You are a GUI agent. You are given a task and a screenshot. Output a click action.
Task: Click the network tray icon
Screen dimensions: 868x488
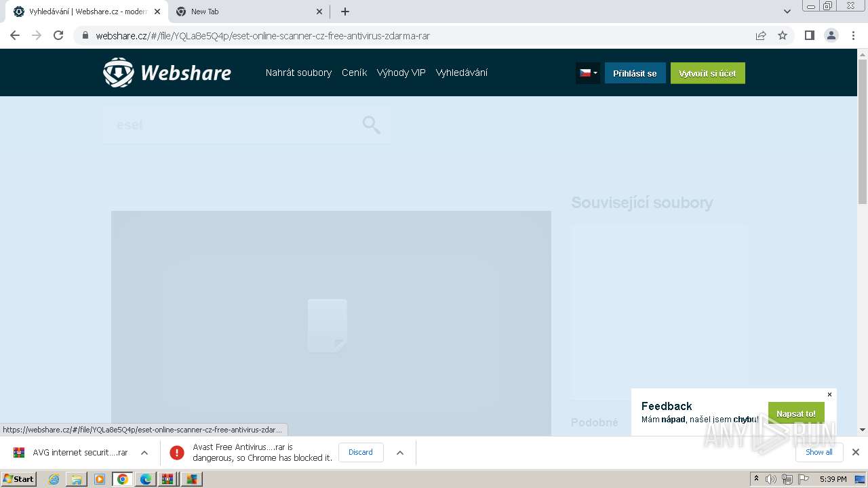[x=787, y=479]
